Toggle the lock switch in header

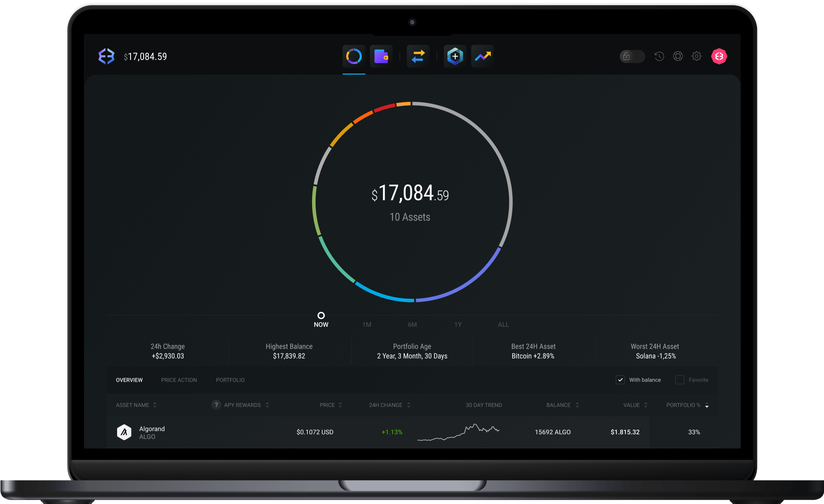632,56
